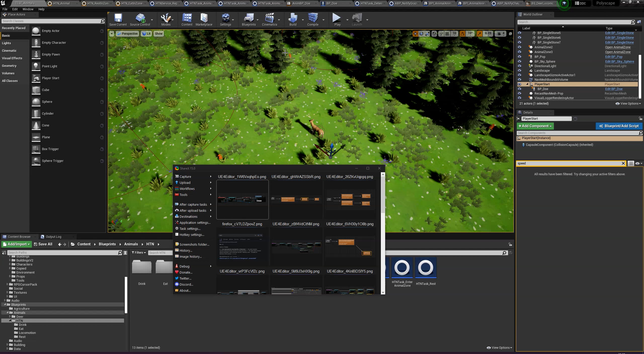Open the Edit menu
Screen dimensions: 644x354
coord(15,9)
